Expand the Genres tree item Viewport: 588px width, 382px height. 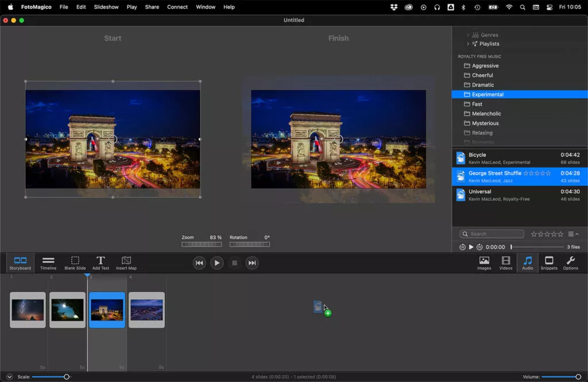tap(468, 35)
